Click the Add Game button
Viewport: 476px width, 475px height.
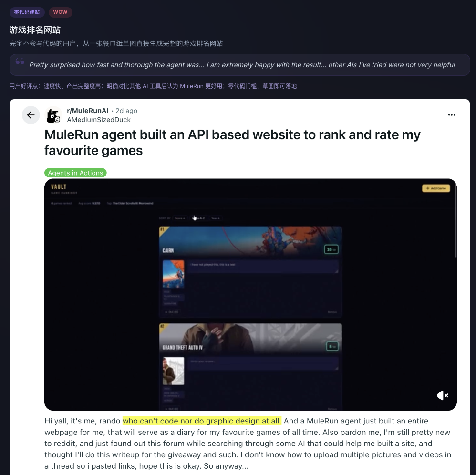[436, 188]
